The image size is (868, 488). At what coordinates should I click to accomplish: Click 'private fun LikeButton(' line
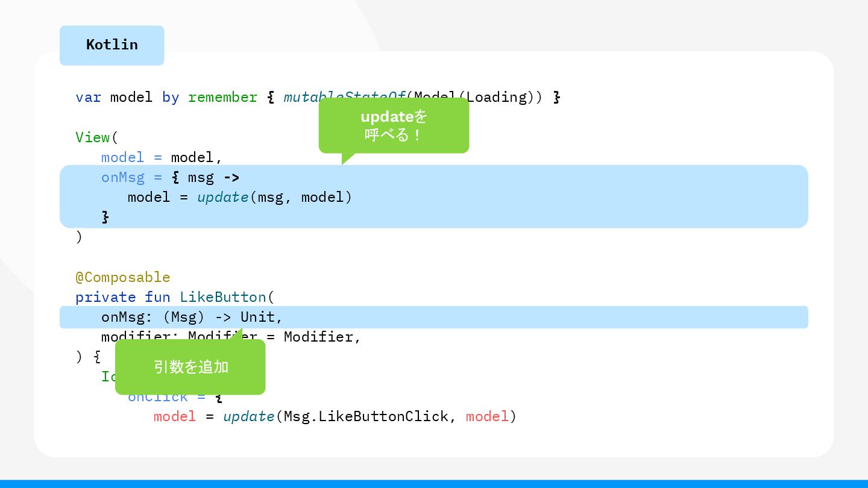coord(175,297)
